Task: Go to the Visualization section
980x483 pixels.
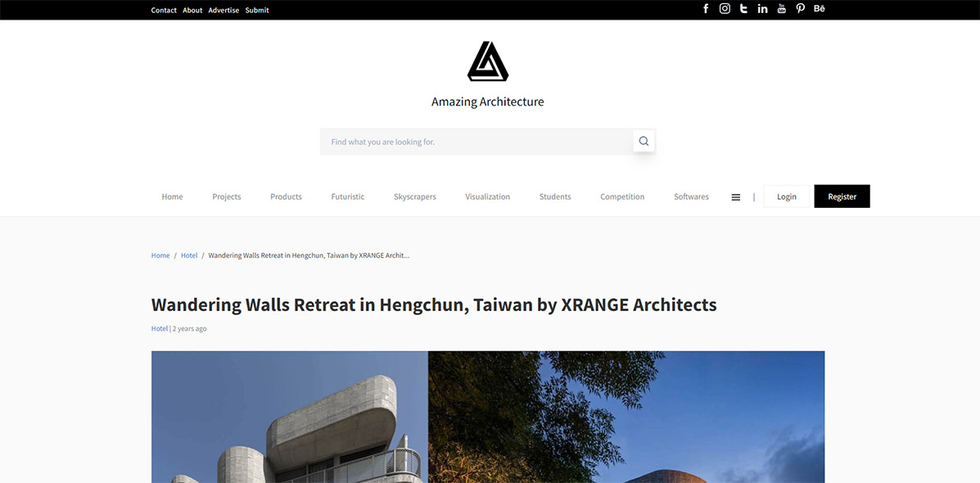Action: coord(487,196)
